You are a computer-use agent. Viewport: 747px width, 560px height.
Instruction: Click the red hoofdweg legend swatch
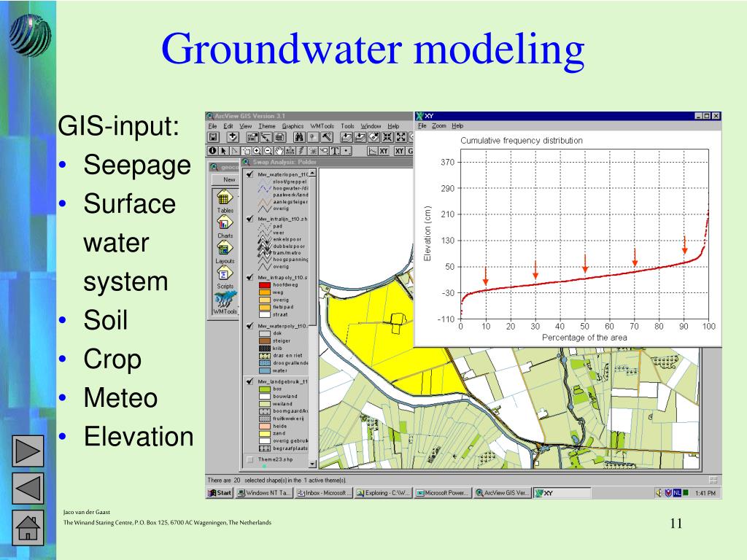pos(264,285)
